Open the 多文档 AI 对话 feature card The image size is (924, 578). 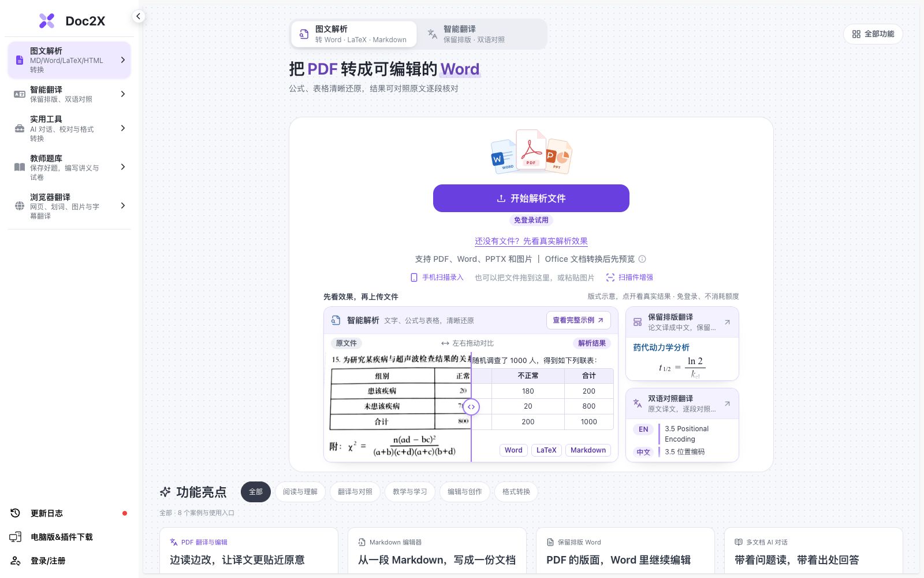coord(814,551)
